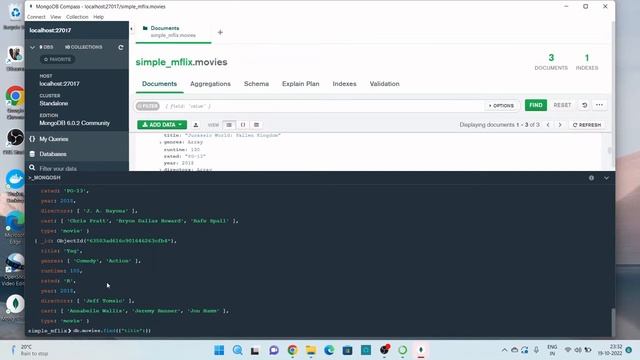The height and width of the screenshot is (360, 640).
Task: Open the Validation tab
Action: (x=384, y=84)
